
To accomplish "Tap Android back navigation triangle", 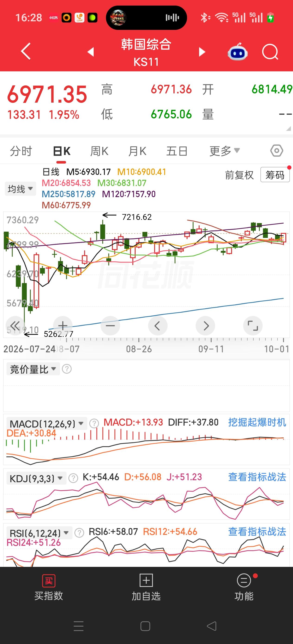I will point(212,626).
